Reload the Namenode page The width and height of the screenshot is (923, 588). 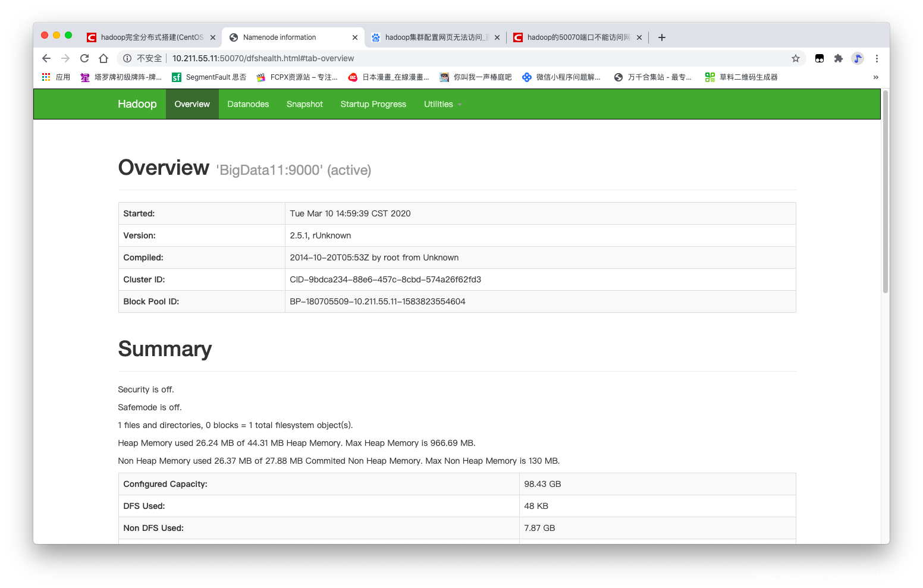pos(84,58)
